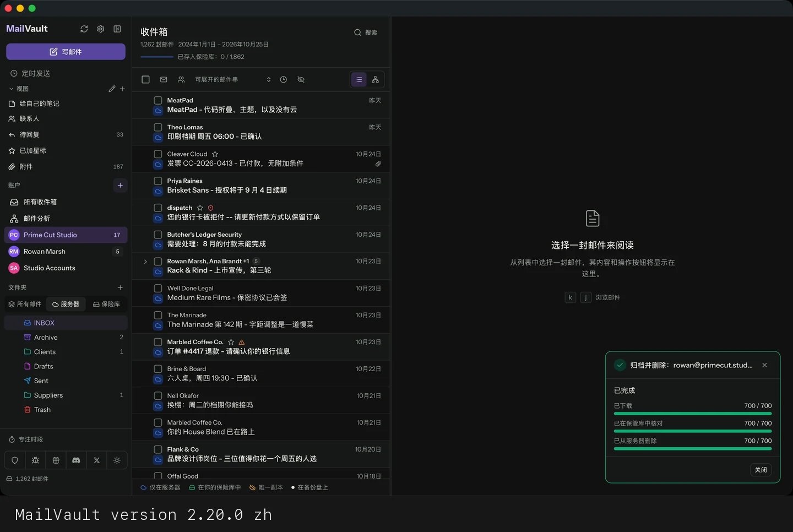793x532 pixels.
Task: Click the 已从服务器删除 progress bar
Action: click(693, 449)
